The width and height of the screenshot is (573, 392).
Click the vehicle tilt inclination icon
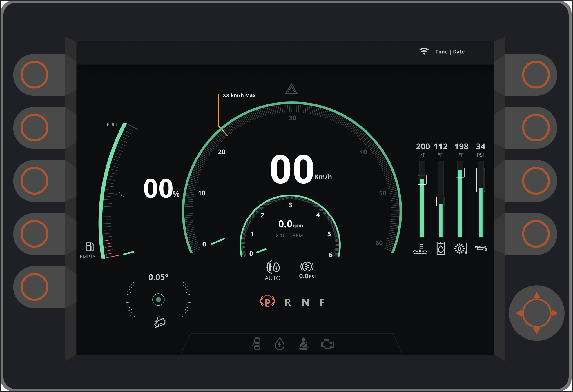[159, 322]
